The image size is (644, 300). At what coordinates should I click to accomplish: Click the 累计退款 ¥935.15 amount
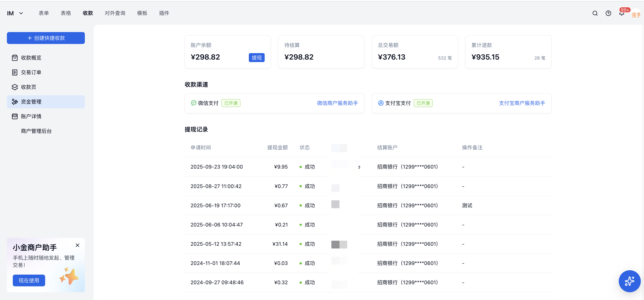485,57
